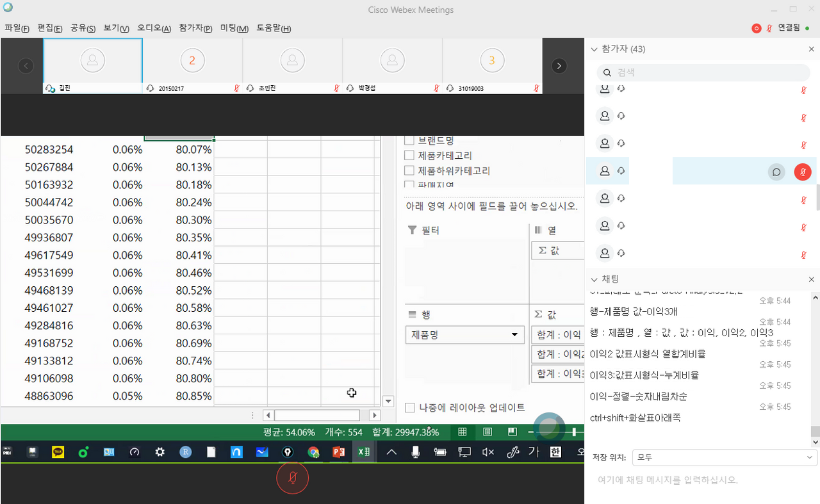Open the 오디오 menu
Viewport: 820px width, 504px height.
pyautogui.click(x=154, y=28)
